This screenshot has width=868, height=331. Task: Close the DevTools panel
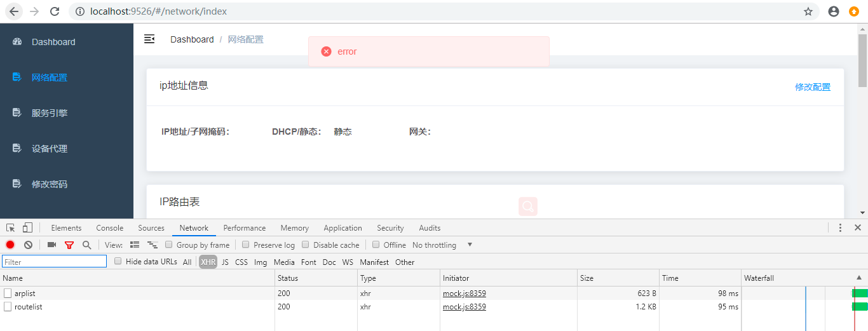857,227
